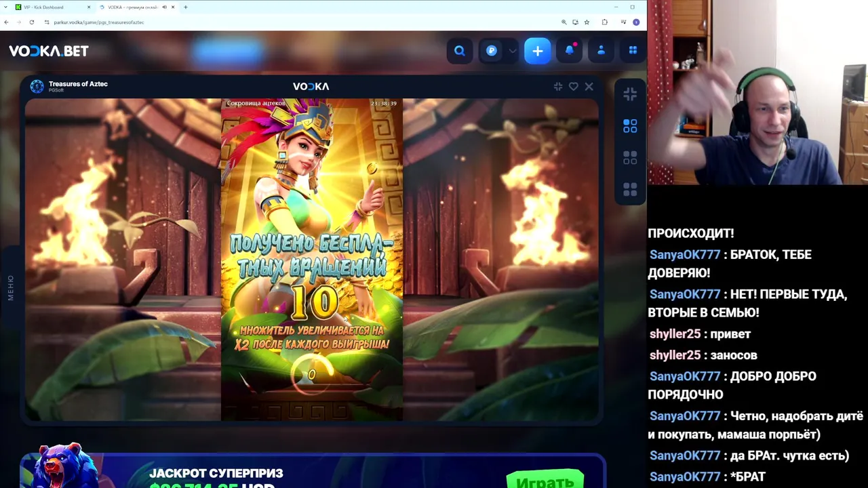
Task: Click shyller25 username beside 'заносов'
Action: coord(675,355)
